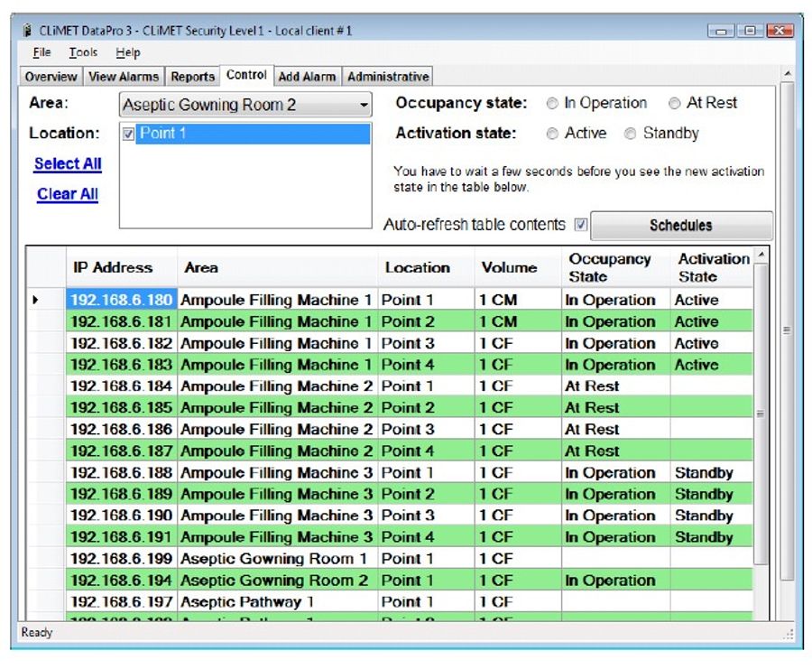
Task: Switch to the Overview tab
Action: tap(51, 77)
